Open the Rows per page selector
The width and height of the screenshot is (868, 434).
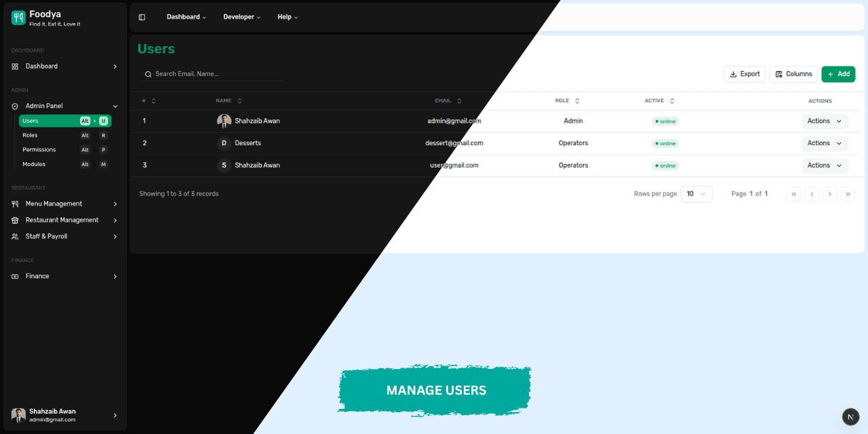[696, 194]
